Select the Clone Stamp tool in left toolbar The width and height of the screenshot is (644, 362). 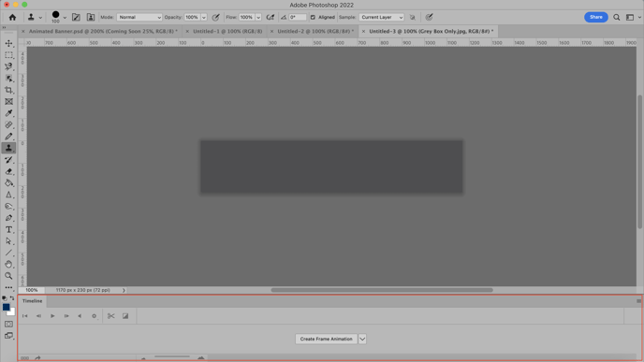[x=8, y=148]
